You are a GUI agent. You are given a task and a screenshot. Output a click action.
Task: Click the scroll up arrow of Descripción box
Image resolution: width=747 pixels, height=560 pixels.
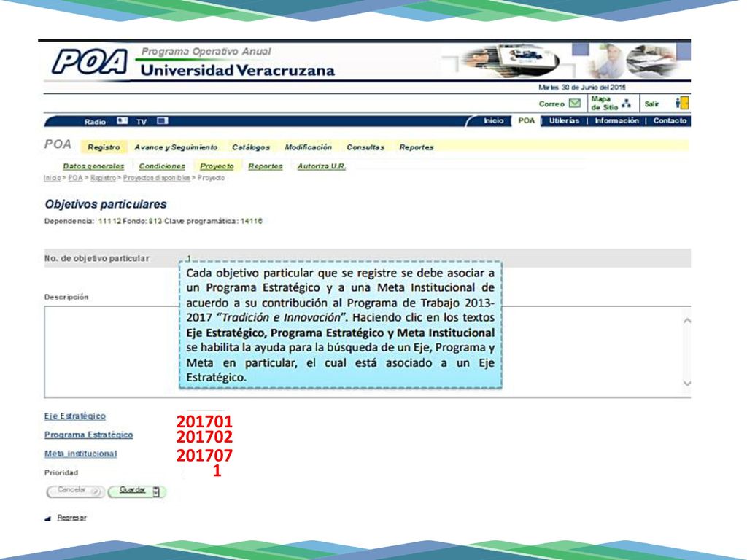pyautogui.click(x=686, y=321)
